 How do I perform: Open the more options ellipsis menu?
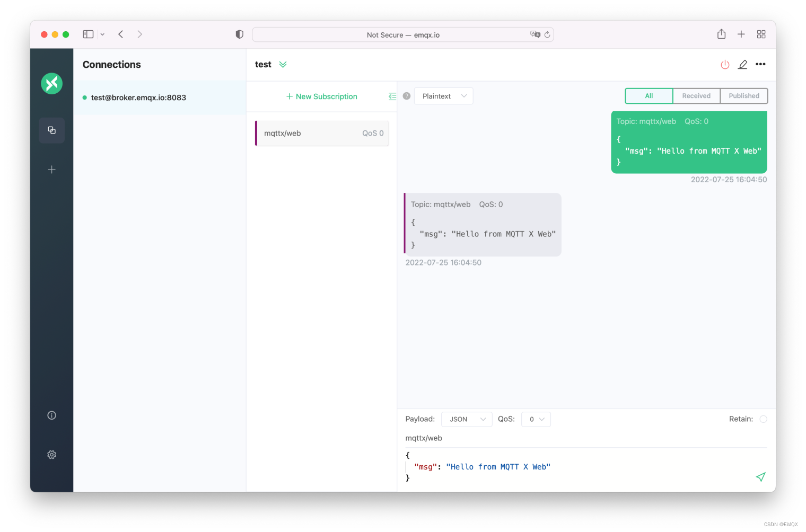coord(760,64)
